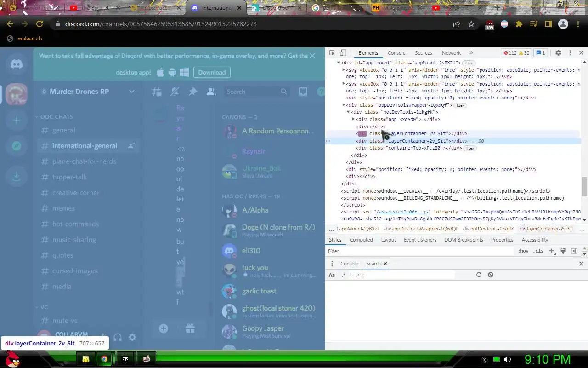Clear the search results icon
The image size is (588, 368).
point(490,275)
